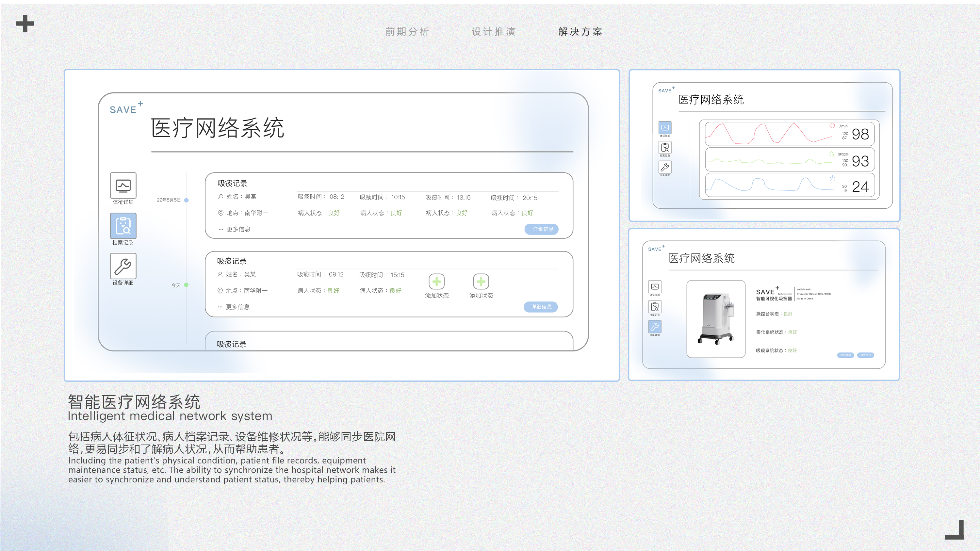Image resolution: width=980 pixels, height=551 pixels.
Task: Click highlighted 体征详细 icon in vitals panel
Action: tap(665, 128)
